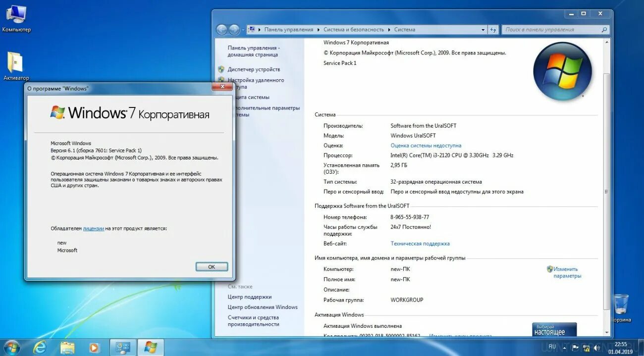Image resolution: width=644 pixels, height=356 pixels.
Task: Click OK in the About Windows dialog
Action: [x=212, y=266]
